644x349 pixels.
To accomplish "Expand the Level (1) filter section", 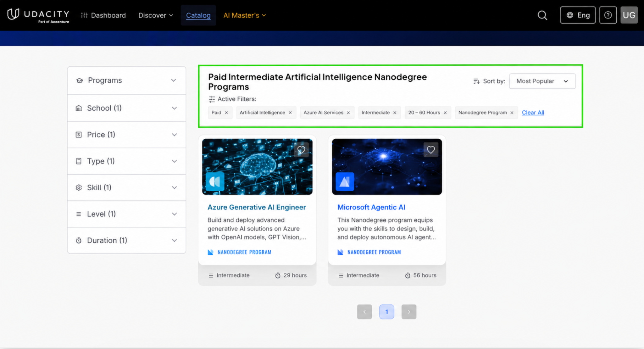I will 127,214.
